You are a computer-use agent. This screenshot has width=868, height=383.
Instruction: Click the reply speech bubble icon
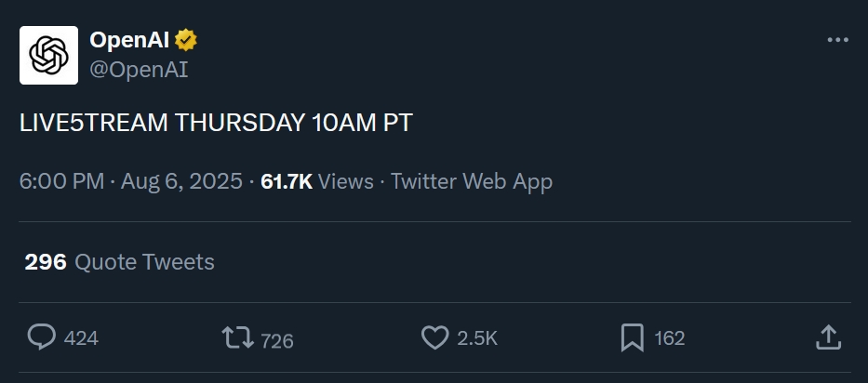pos(41,337)
